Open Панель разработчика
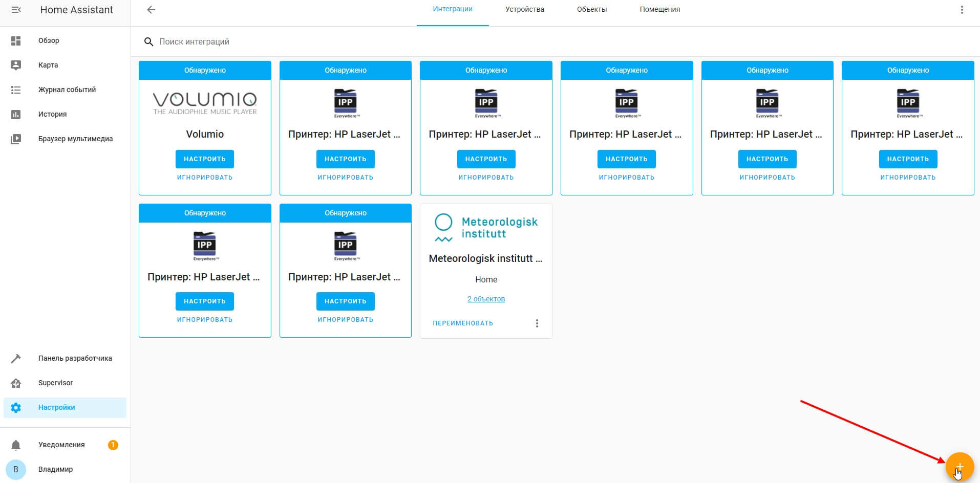Screen dimensions: 980x483 click(x=75, y=358)
